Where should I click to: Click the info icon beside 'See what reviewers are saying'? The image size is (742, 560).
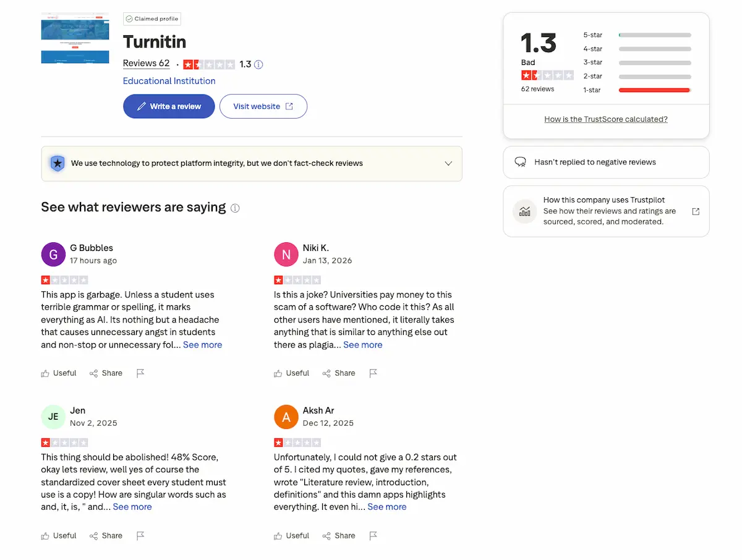235,208
